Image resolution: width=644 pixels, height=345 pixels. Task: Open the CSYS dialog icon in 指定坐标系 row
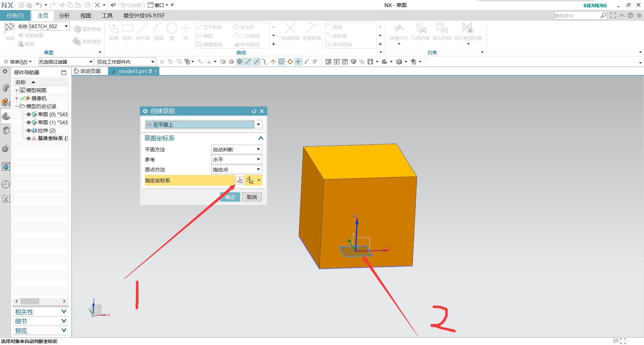tap(239, 180)
